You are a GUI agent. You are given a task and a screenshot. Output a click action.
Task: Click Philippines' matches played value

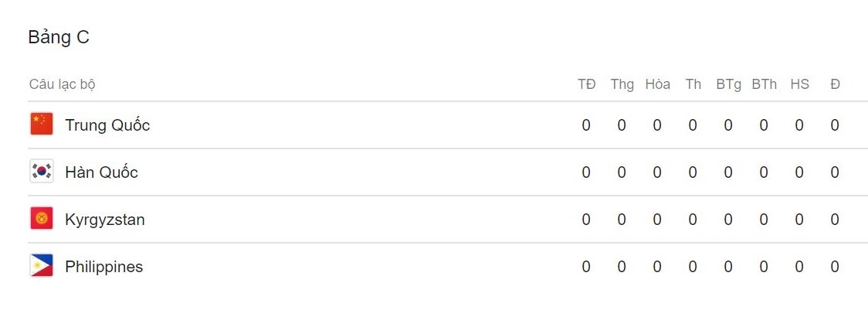click(x=586, y=267)
